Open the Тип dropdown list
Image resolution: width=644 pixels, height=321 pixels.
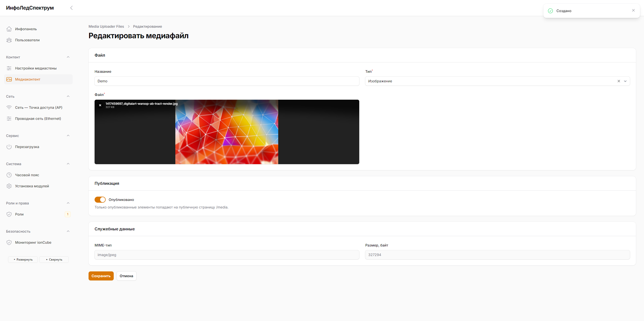625,81
